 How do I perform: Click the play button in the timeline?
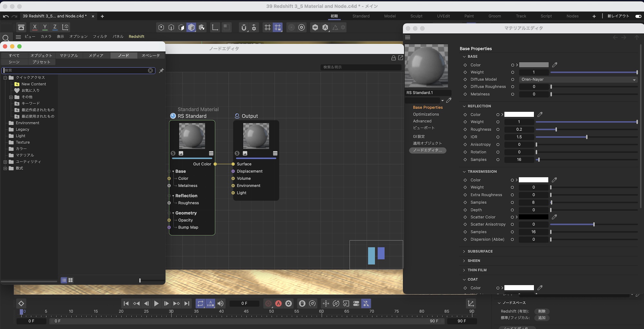point(156,304)
